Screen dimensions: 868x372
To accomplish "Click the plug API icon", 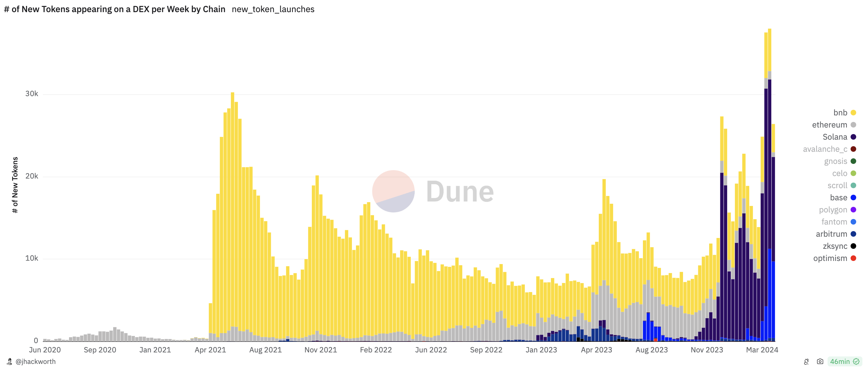I will (x=806, y=361).
